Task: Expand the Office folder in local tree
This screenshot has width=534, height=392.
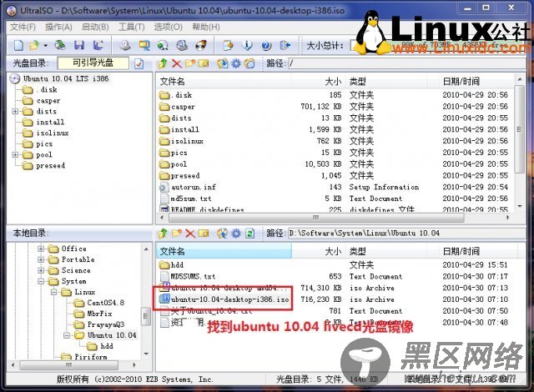Action: tap(41, 249)
